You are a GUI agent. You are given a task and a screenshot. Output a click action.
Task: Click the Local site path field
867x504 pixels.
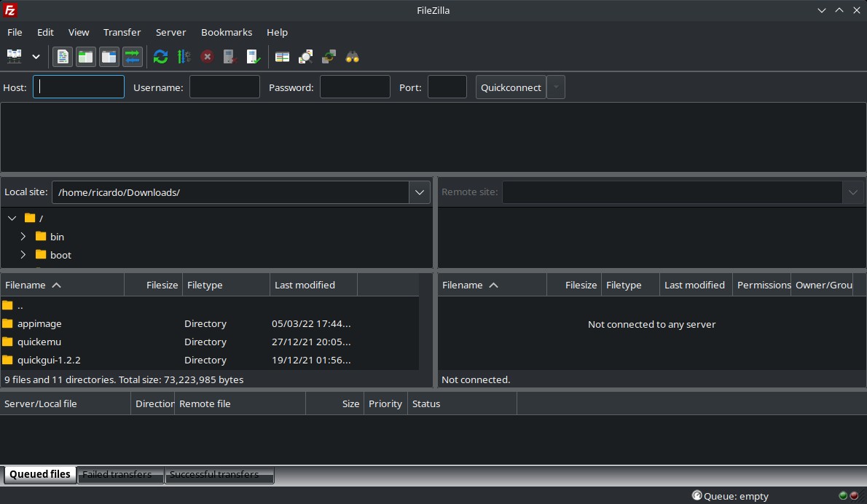point(230,192)
